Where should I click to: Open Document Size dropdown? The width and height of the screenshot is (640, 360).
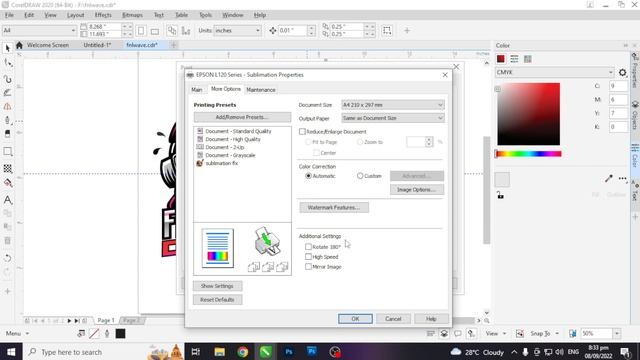pos(393,105)
